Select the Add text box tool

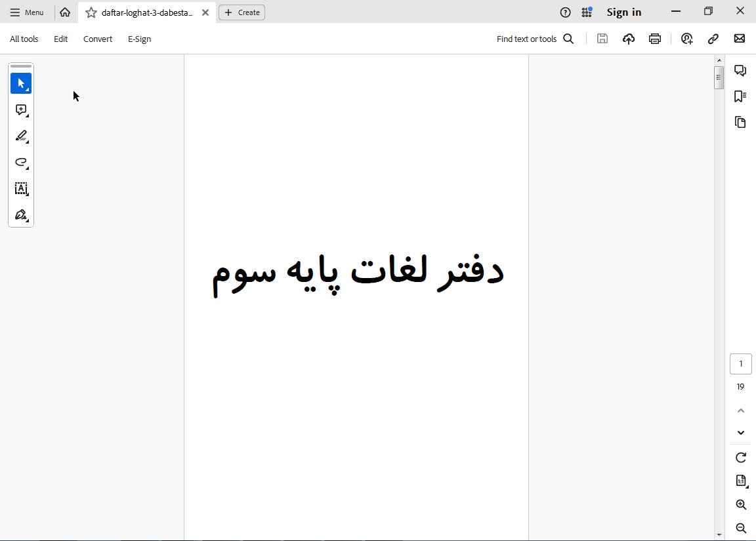click(21, 188)
